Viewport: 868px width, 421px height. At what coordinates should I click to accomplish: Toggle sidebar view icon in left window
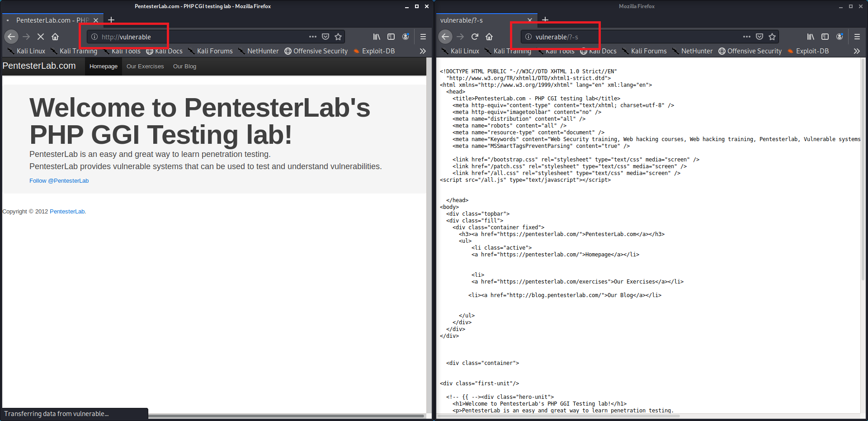(x=391, y=37)
